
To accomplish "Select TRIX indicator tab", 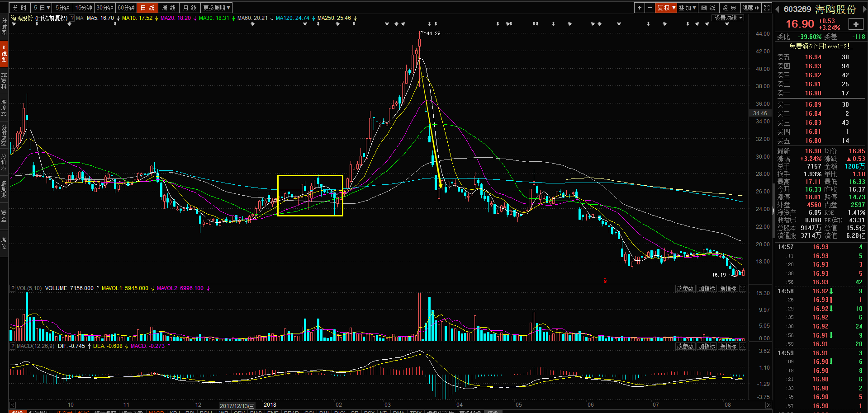I will pos(415,411).
